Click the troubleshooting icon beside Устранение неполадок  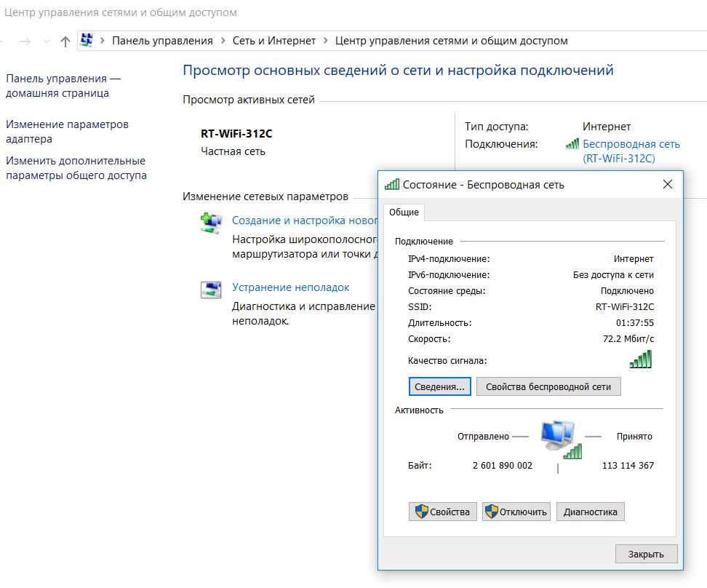[x=211, y=290]
